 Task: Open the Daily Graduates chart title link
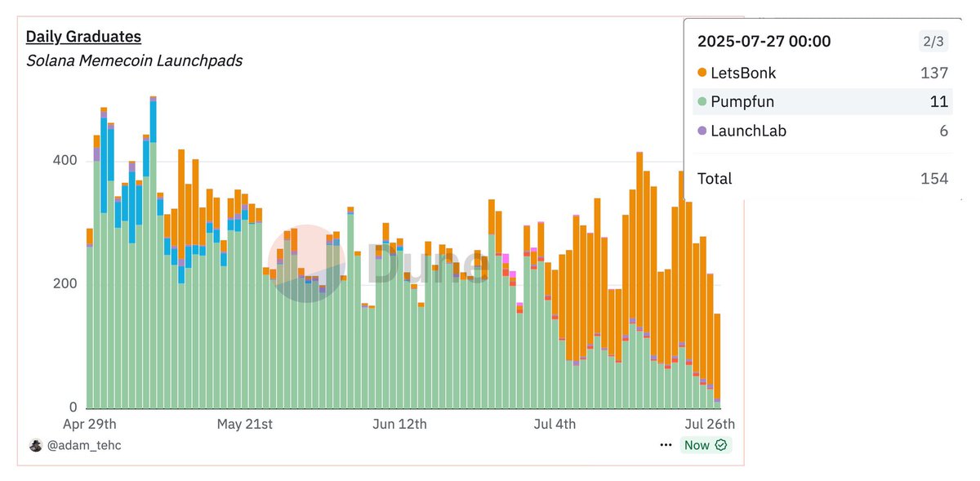(83, 37)
